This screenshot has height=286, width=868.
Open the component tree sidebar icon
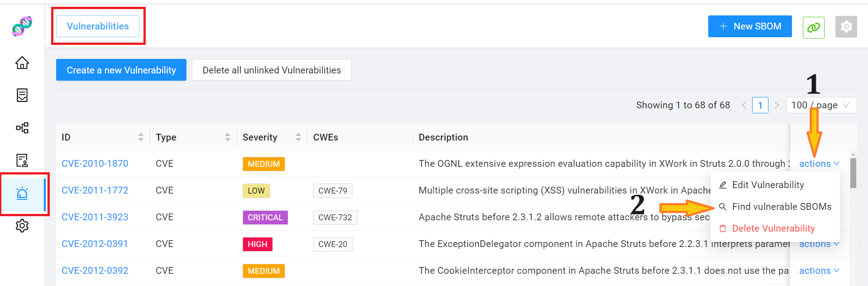pos(22,128)
